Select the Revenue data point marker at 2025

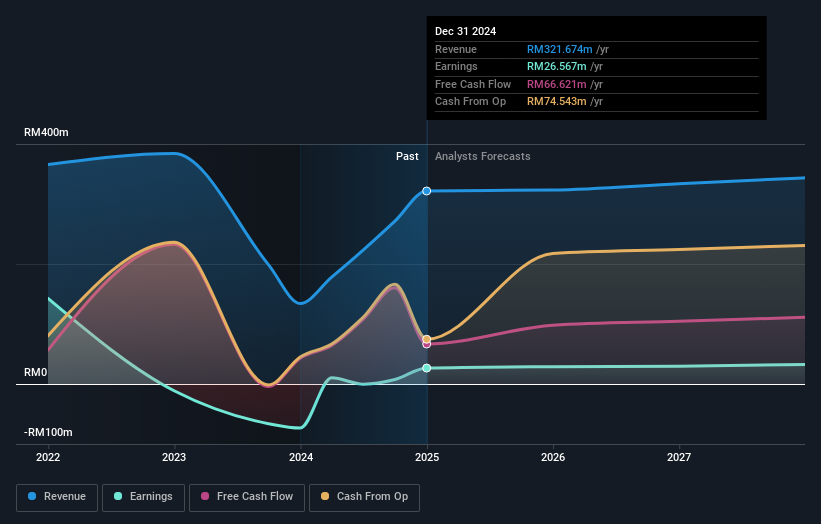click(427, 190)
